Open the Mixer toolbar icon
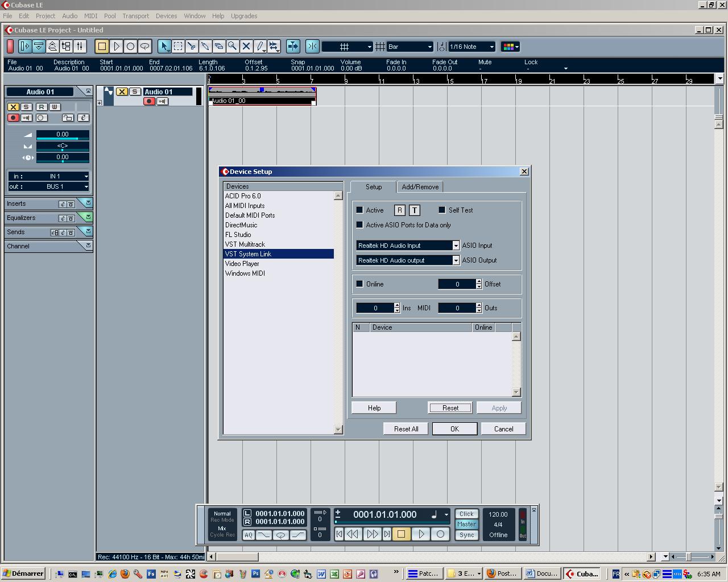 [80, 47]
